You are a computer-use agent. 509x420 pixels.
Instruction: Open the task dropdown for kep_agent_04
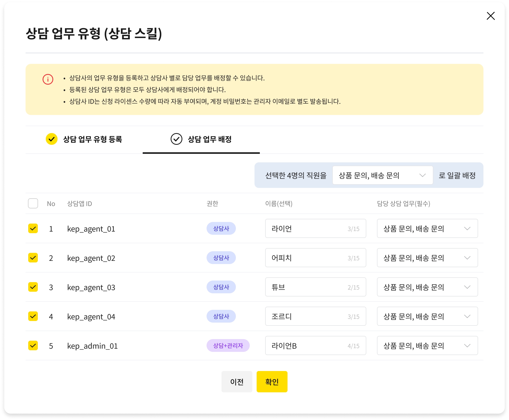coord(427,316)
